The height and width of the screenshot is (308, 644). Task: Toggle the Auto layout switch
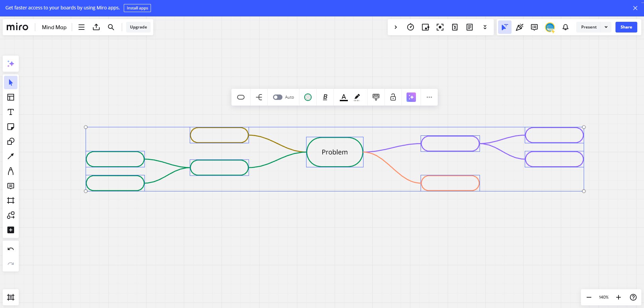278,97
